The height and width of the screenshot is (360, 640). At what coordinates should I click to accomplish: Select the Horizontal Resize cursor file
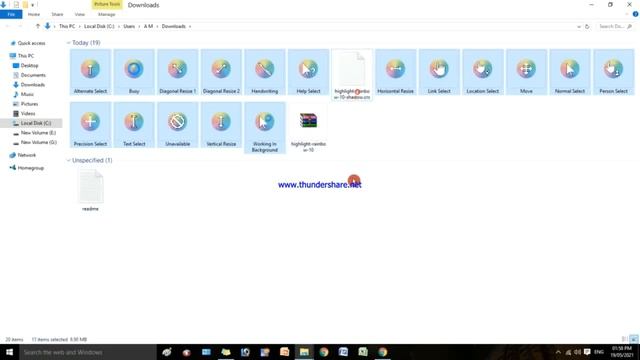pyautogui.click(x=396, y=72)
